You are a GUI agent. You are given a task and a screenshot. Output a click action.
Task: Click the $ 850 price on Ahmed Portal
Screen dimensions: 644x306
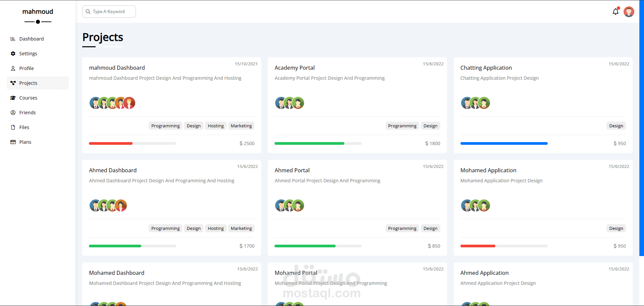pyautogui.click(x=434, y=246)
